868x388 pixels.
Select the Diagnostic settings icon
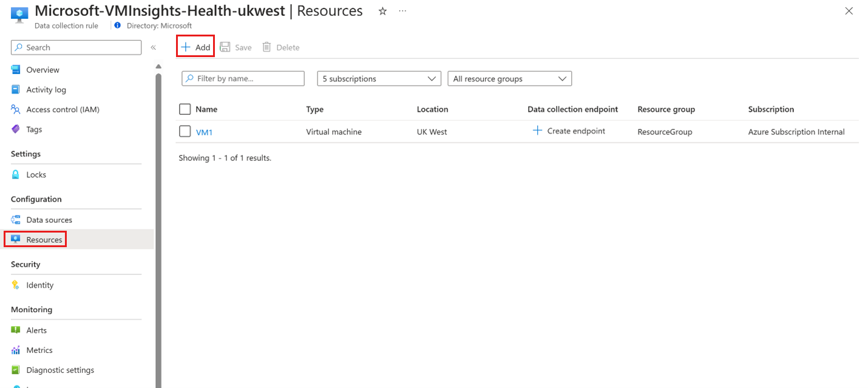click(x=15, y=370)
